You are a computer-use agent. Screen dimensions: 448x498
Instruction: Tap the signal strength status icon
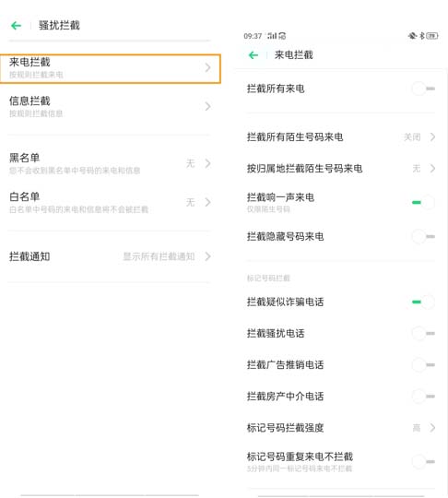pyautogui.click(x=273, y=36)
